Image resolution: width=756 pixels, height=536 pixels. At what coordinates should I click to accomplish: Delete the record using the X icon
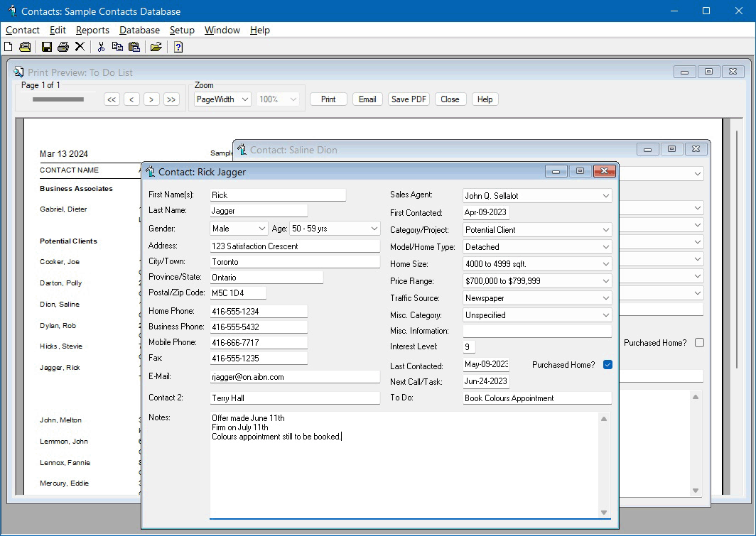(79, 46)
